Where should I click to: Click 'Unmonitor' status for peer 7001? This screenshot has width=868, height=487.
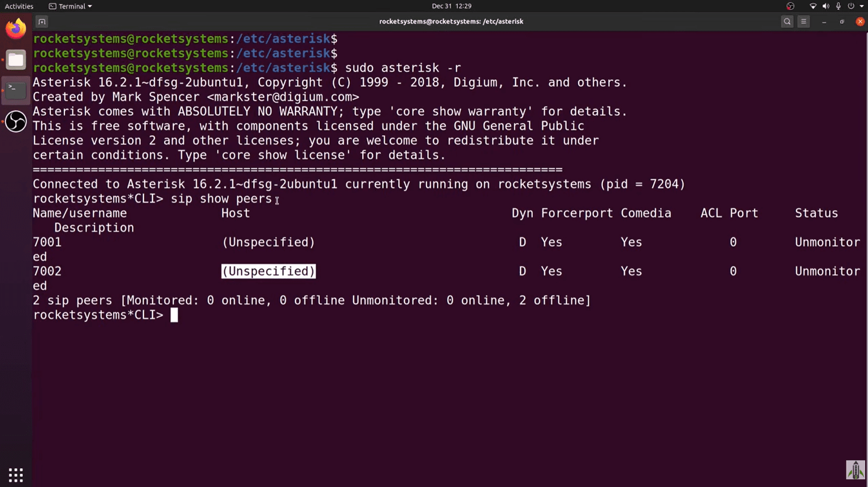(827, 242)
